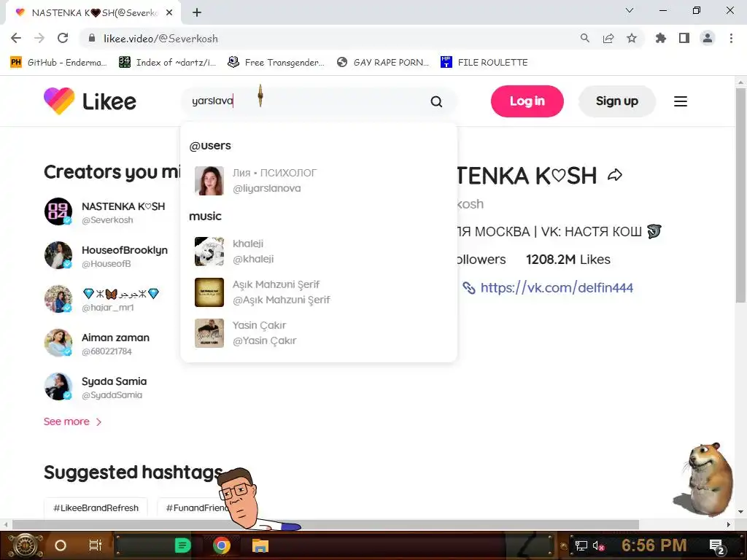Click khaleji album thumbnail
Screen dimensions: 747x560
[209, 251]
